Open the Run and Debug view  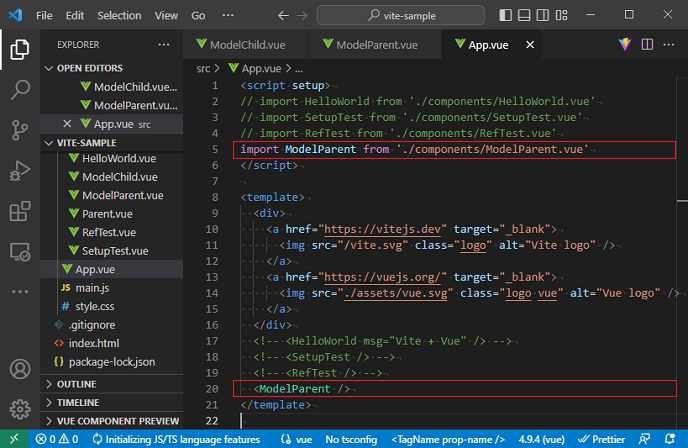point(20,171)
